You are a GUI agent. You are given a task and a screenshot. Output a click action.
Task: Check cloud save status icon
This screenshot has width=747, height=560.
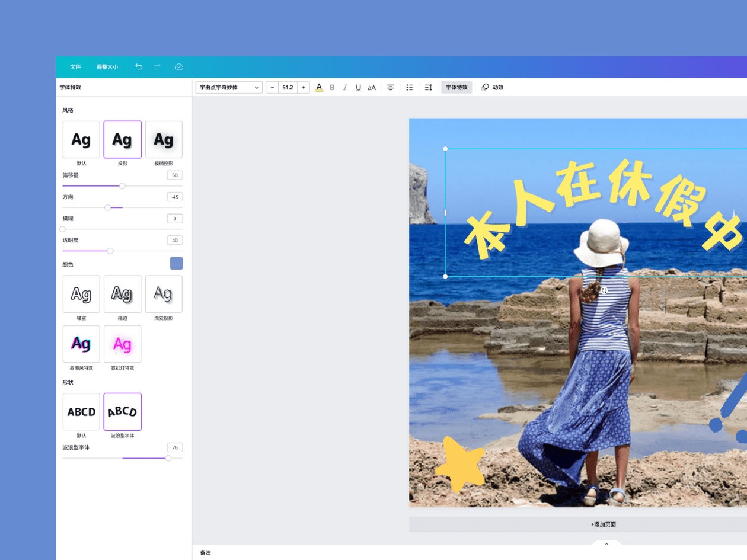[x=179, y=67]
